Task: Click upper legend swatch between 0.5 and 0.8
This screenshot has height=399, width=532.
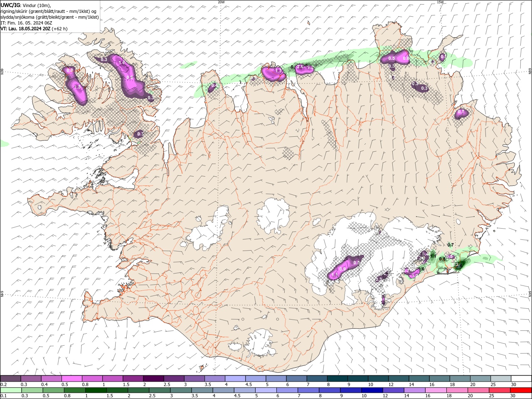Action: click(x=71, y=379)
